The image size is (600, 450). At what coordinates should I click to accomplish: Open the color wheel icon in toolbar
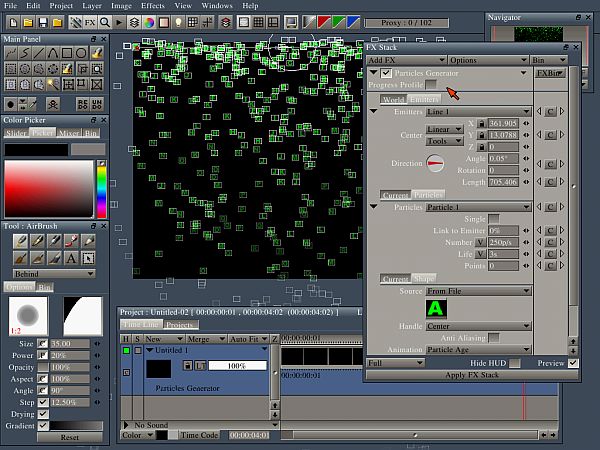pyautogui.click(x=149, y=23)
